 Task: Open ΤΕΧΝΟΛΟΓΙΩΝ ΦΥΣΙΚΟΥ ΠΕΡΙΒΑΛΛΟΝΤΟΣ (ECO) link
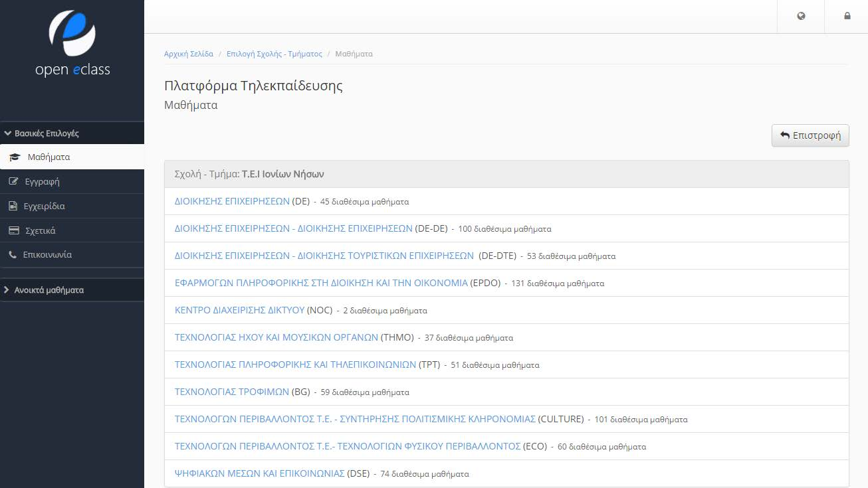coord(348,446)
